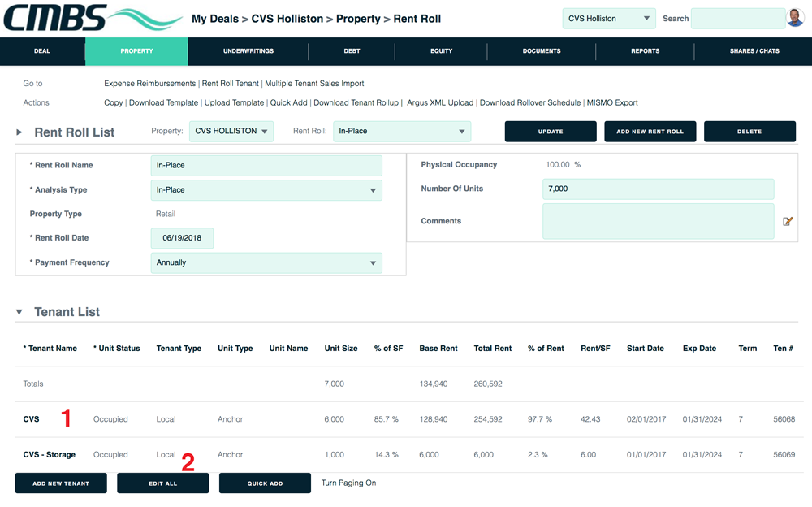Viewport: 812px width, 507px height.
Task: Sort by Exp Date column header
Action: coord(699,349)
